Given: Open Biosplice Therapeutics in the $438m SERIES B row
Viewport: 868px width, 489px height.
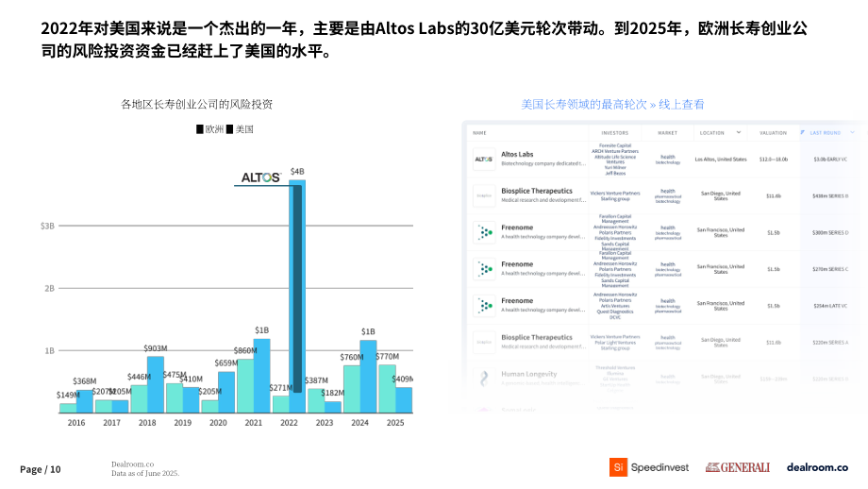Looking at the screenshot, I should point(537,191).
